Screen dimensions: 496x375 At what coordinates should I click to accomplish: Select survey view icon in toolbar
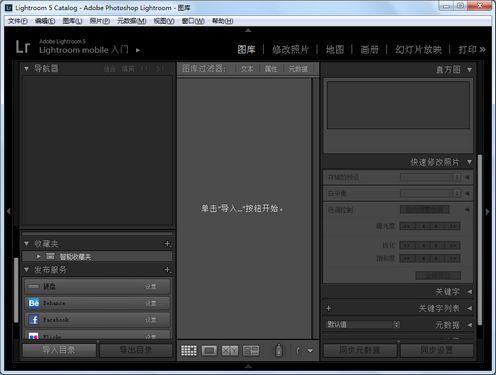click(251, 351)
